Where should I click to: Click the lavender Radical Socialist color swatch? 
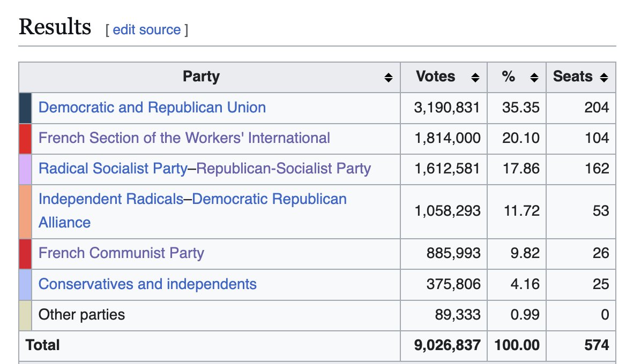point(25,170)
